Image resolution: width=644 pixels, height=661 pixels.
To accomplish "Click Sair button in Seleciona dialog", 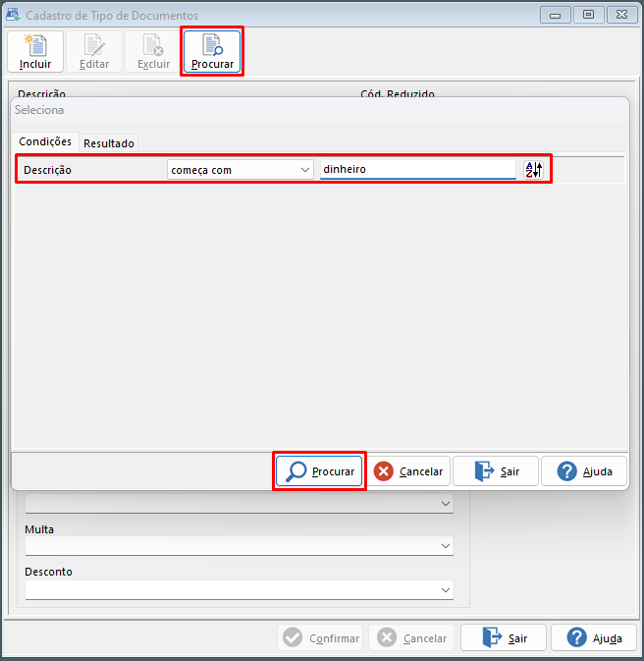I will tap(496, 470).
